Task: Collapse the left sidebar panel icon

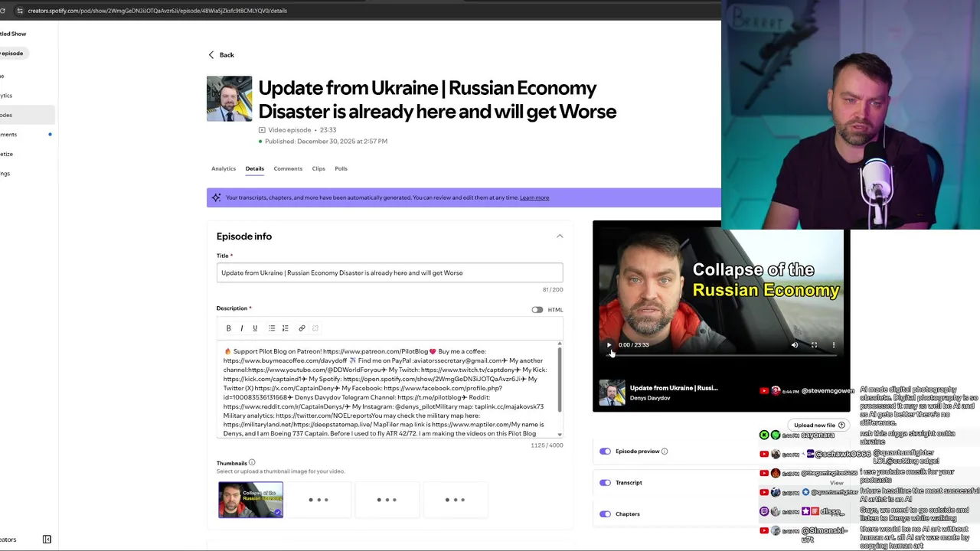Action: [x=47, y=540]
